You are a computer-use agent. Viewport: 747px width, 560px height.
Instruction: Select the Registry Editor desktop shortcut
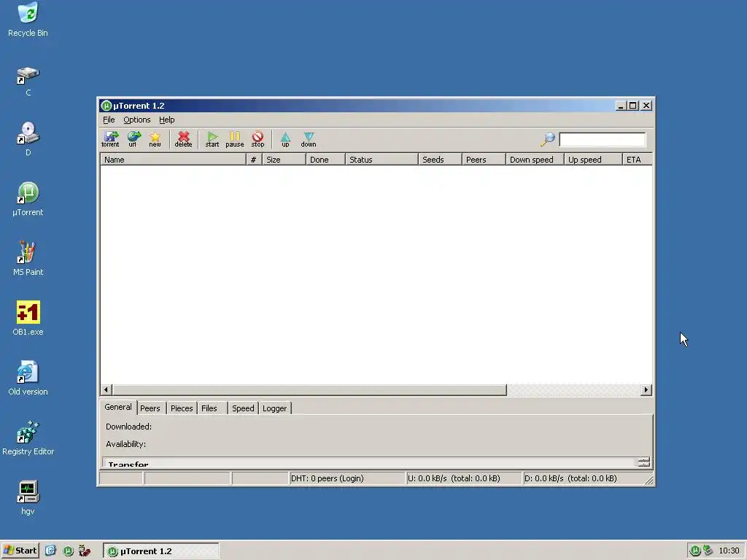click(28, 438)
